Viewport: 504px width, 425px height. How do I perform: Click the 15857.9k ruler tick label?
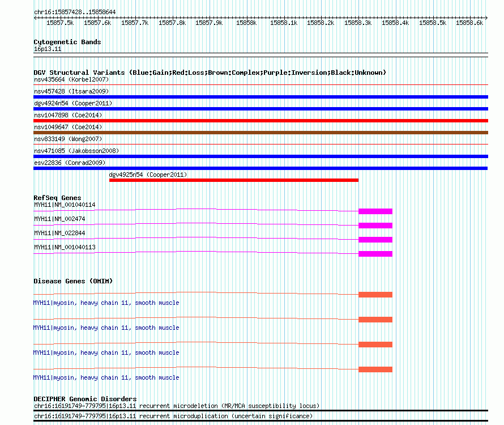[209, 23]
